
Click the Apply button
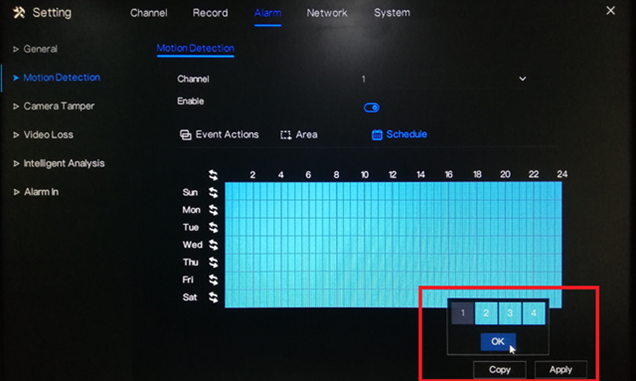point(561,370)
